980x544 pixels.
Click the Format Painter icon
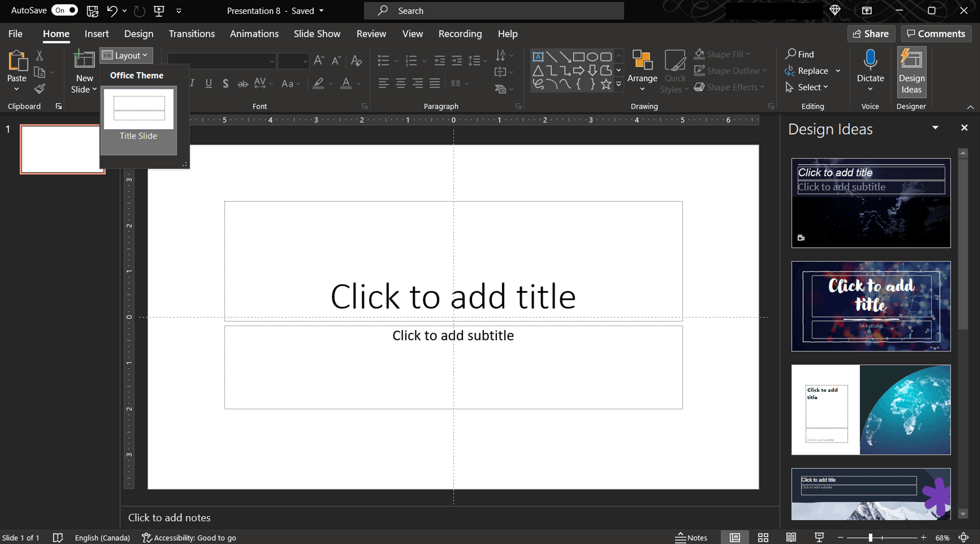(39, 89)
